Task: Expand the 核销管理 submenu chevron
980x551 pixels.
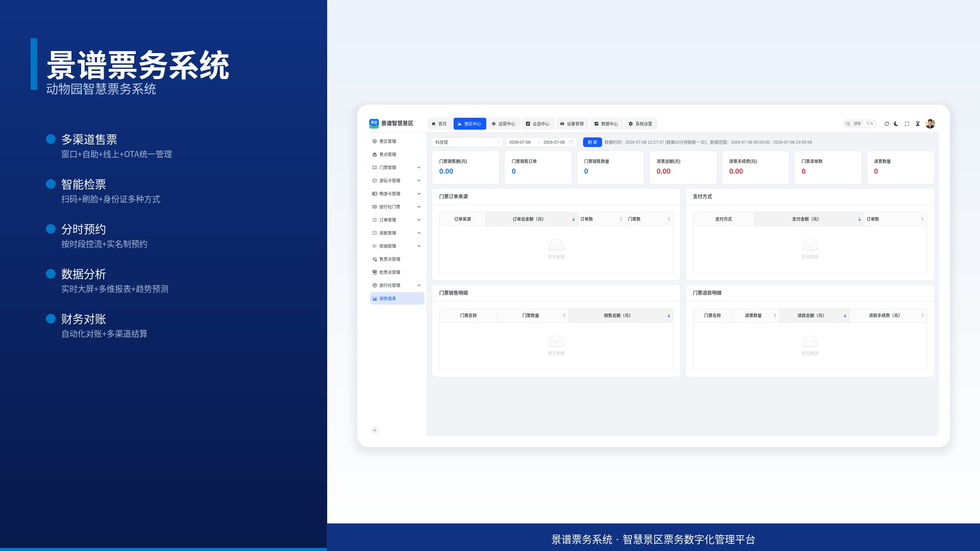Action: pyautogui.click(x=419, y=246)
